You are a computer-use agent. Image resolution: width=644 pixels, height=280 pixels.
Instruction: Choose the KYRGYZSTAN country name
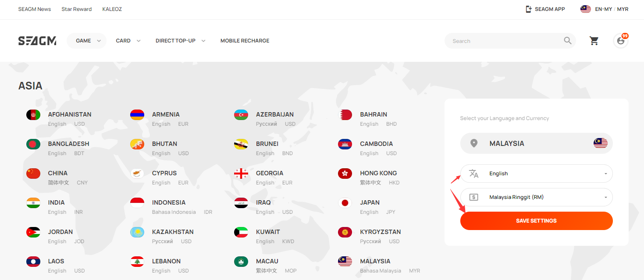pyautogui.click(x=381, y=232)
